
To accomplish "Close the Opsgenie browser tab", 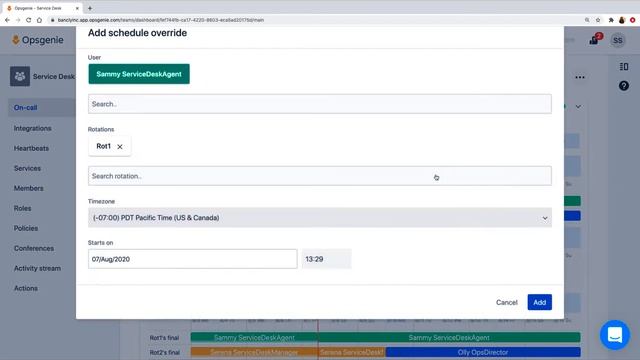I will (77, 8).
